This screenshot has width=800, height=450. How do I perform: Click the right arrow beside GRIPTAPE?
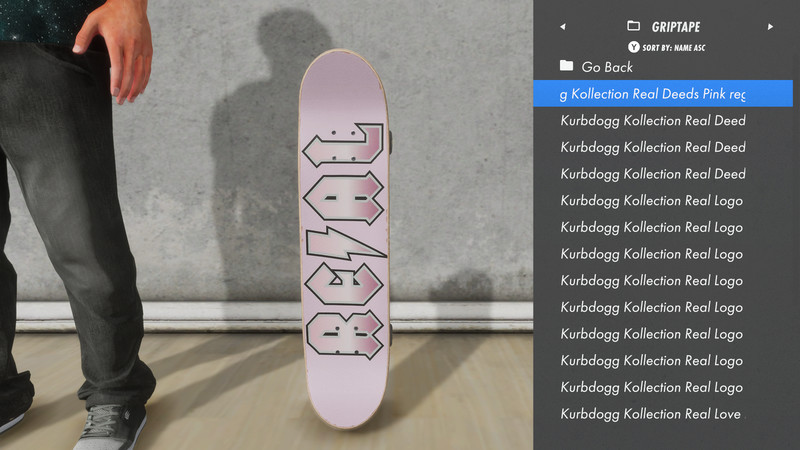tap(770, 27)
